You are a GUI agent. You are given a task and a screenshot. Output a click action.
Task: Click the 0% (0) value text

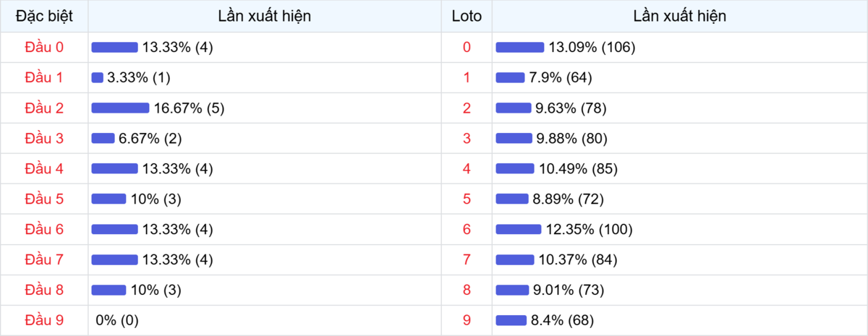pos(117,320)
